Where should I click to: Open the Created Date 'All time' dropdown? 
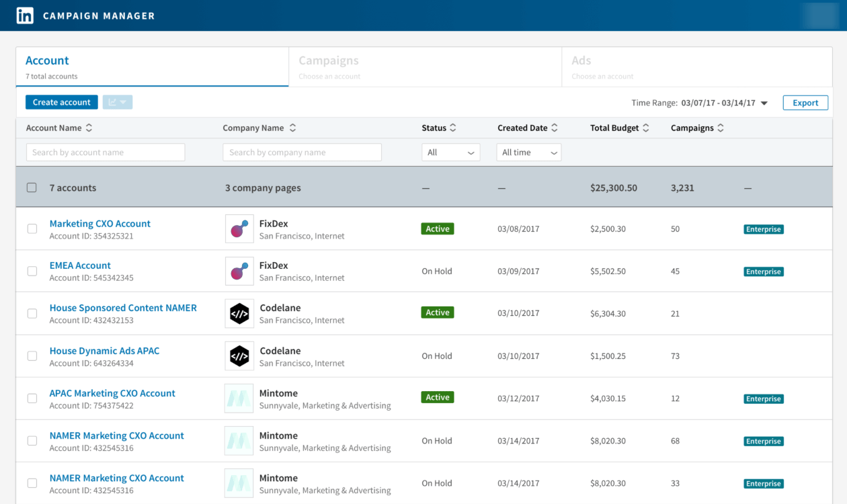tap(529, 153)
